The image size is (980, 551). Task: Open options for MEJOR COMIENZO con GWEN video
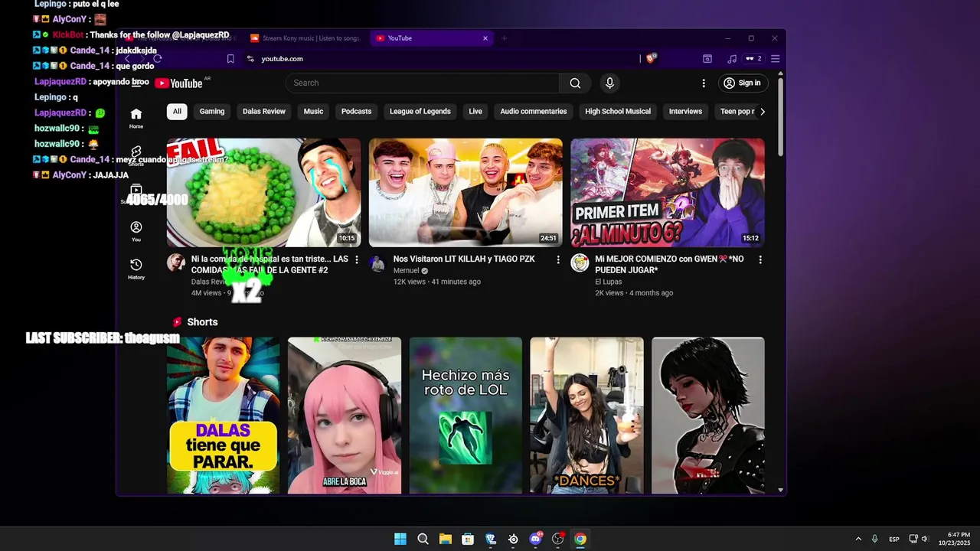760,260
